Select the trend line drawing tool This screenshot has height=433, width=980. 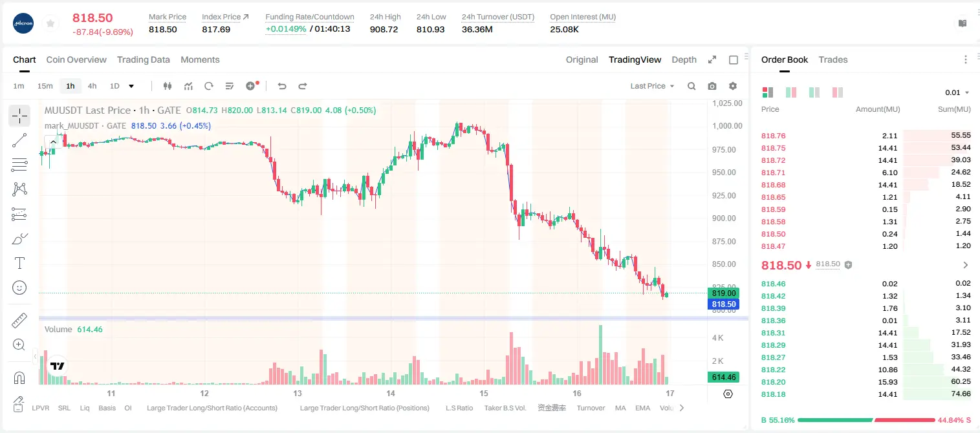tap(19, 140)
